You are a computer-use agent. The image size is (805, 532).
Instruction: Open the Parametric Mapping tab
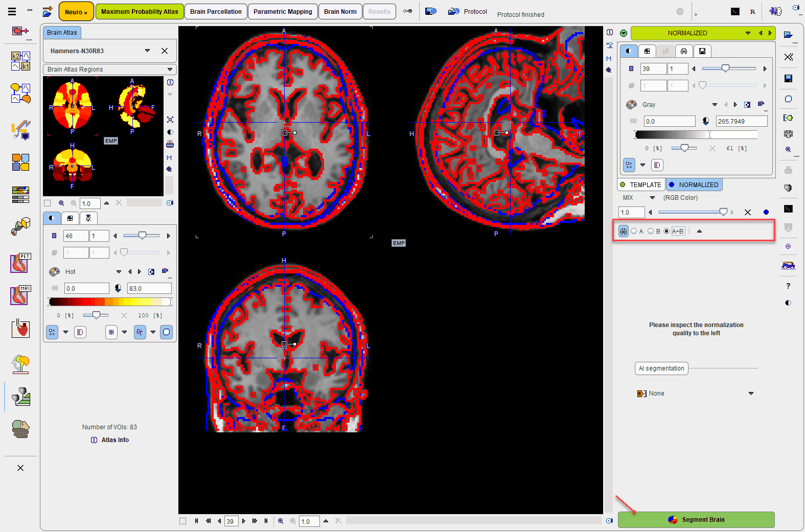283,11
